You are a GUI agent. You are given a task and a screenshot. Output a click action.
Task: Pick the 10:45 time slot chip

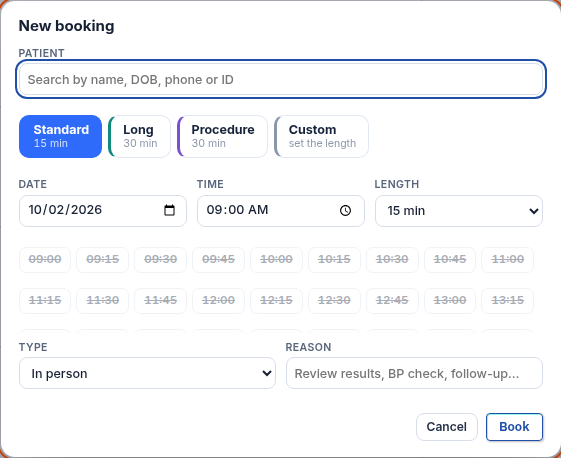450,260
